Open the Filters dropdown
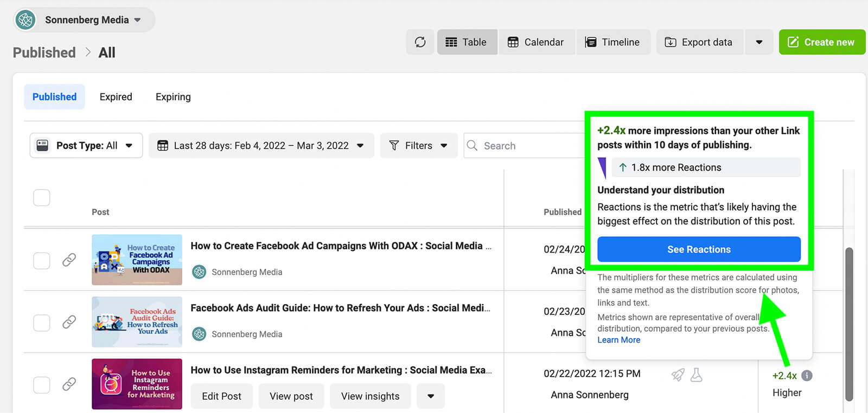Viewport: 868px width, 413px height. [x=418, y=146]
